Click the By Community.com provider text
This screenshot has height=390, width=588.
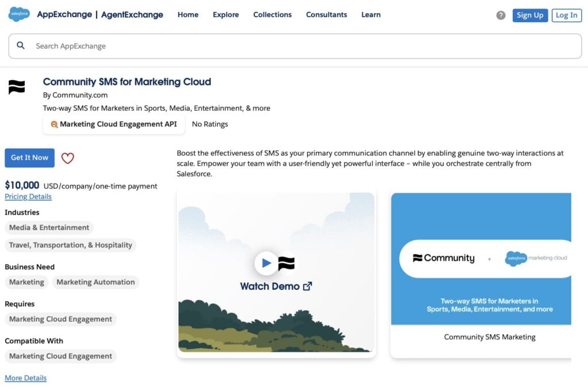click(x=75, y=95)
